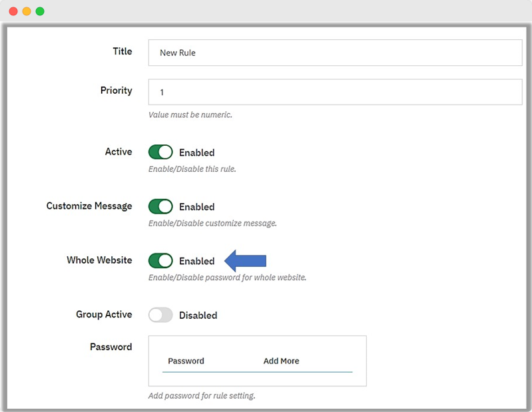Viewport: 532px width, 412px height.
Task: Maximize window using the green button
Action: (x=40, y=11)
